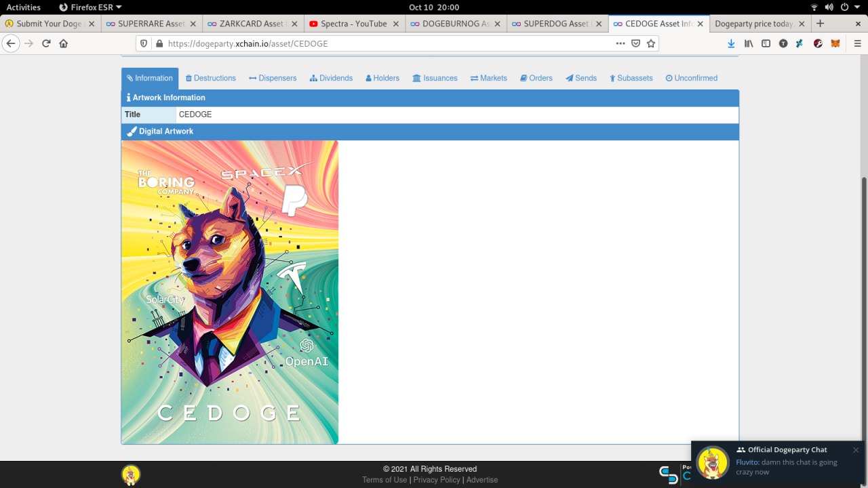This screenshot has height=488, width=868.
Task: Open the Dispensers tab
Action: tap(273, 79)
